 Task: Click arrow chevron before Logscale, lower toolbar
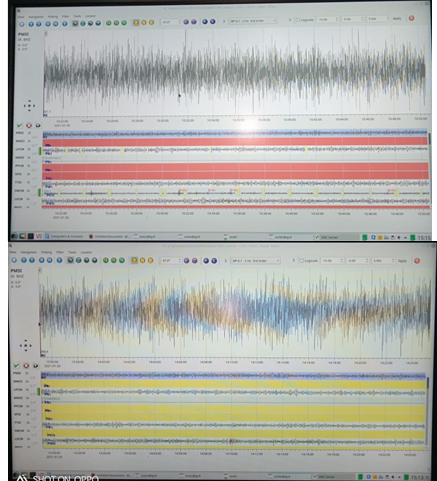[293, 260]
